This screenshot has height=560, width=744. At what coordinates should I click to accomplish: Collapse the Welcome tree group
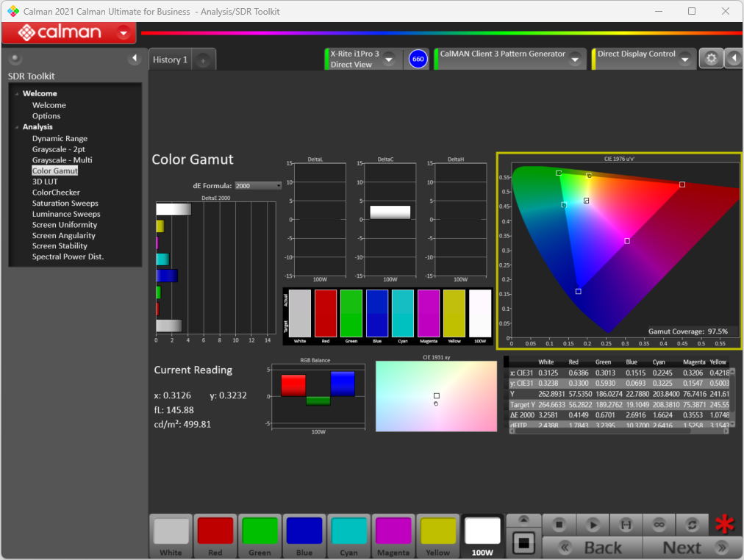tap(17, 94)
